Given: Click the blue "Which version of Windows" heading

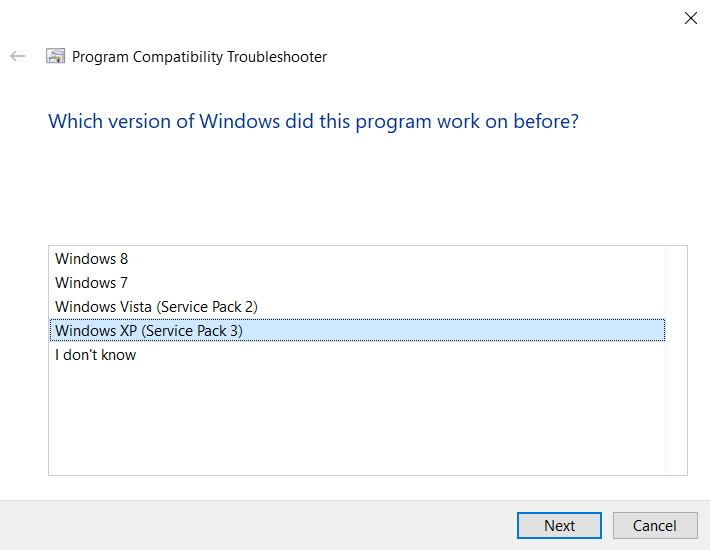Looking at the screenshot, I should (313, 122).
